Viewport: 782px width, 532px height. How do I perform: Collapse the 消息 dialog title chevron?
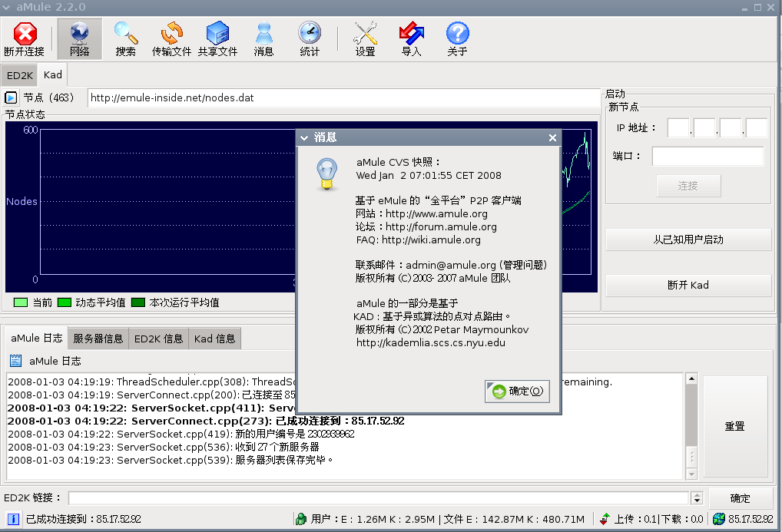click(304, 137)
